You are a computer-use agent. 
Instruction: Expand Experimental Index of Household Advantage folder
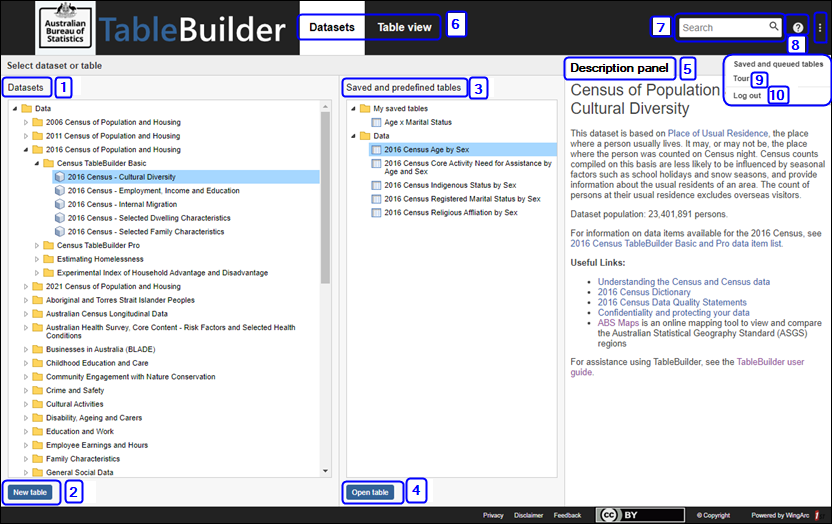pyautogui.click(x=37, y=273)
